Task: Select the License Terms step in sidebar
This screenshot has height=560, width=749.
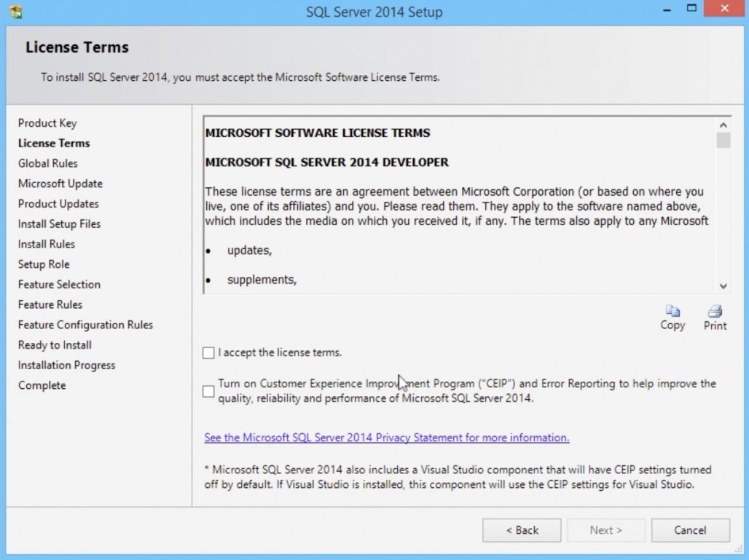Action: [x=54, y=143]
